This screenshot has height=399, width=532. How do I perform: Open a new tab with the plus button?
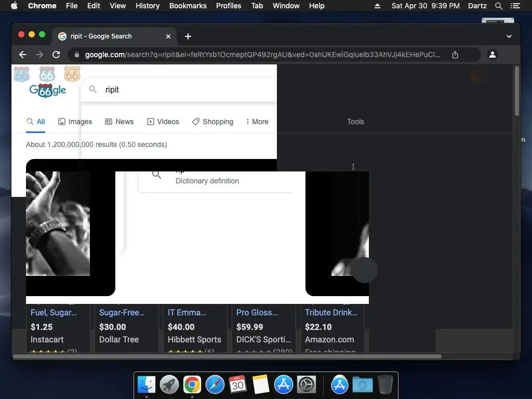tap(188, 36)
